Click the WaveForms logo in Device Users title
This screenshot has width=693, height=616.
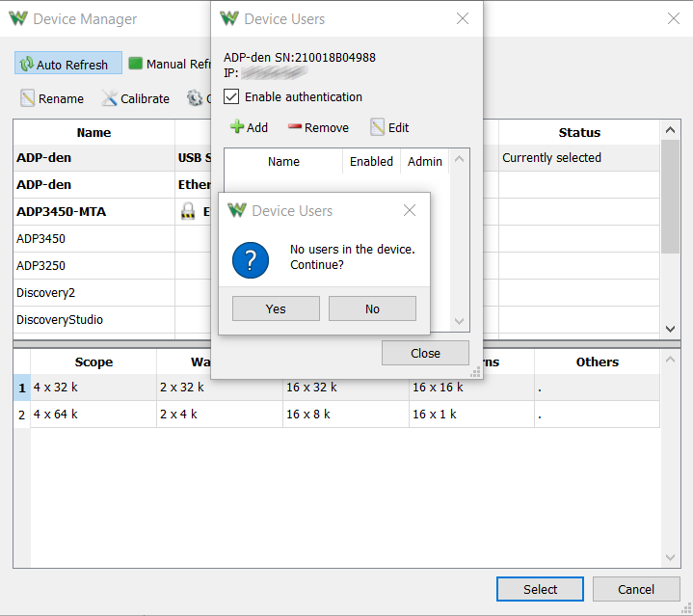[x=229, y=18]
